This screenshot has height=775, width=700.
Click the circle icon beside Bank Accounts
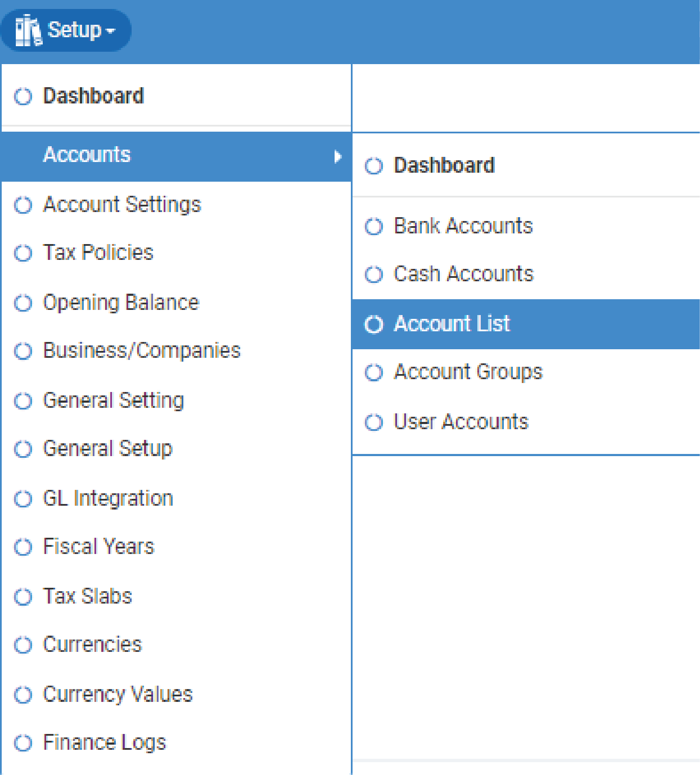point(374,227)
